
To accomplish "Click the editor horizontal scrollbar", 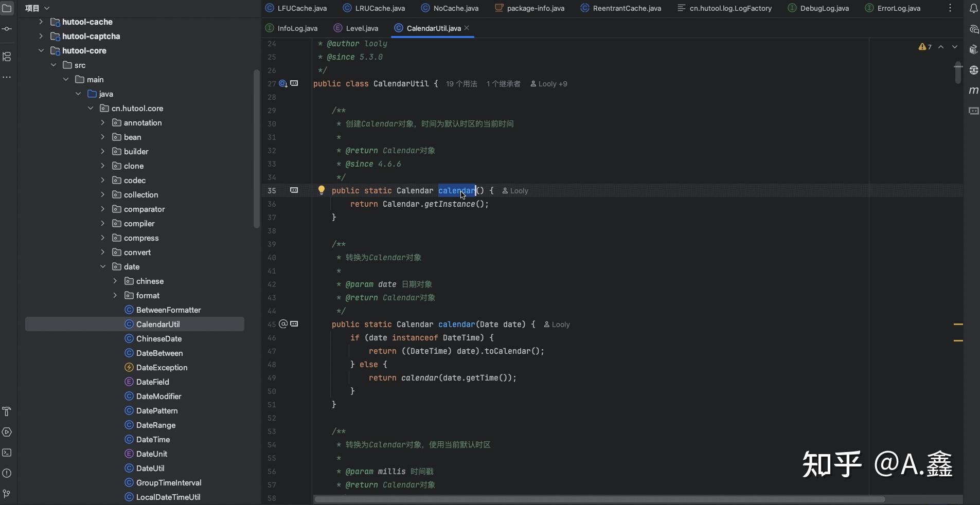I will tap(600, 499).
